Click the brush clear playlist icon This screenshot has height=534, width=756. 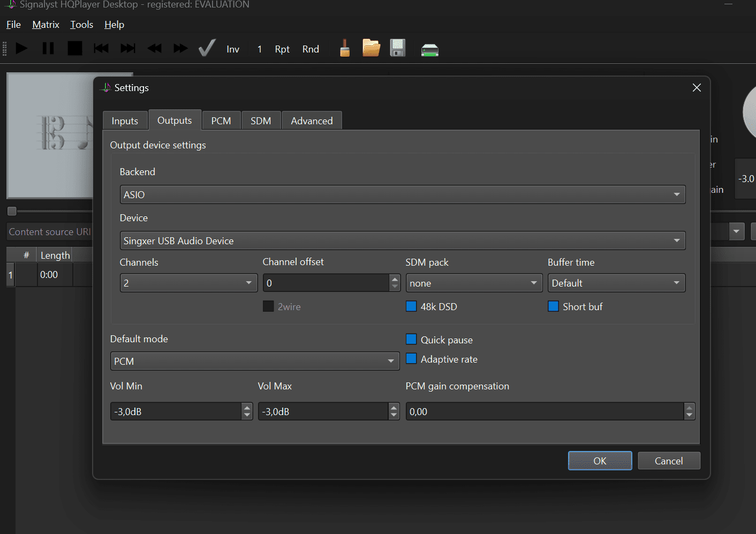point(345,49)
